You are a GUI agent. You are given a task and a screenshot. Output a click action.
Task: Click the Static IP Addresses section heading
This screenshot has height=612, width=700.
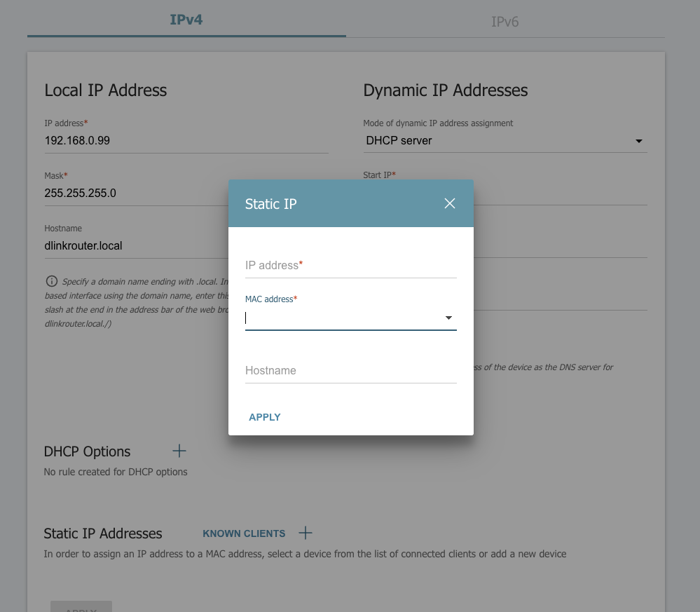[x=103, y=533]
